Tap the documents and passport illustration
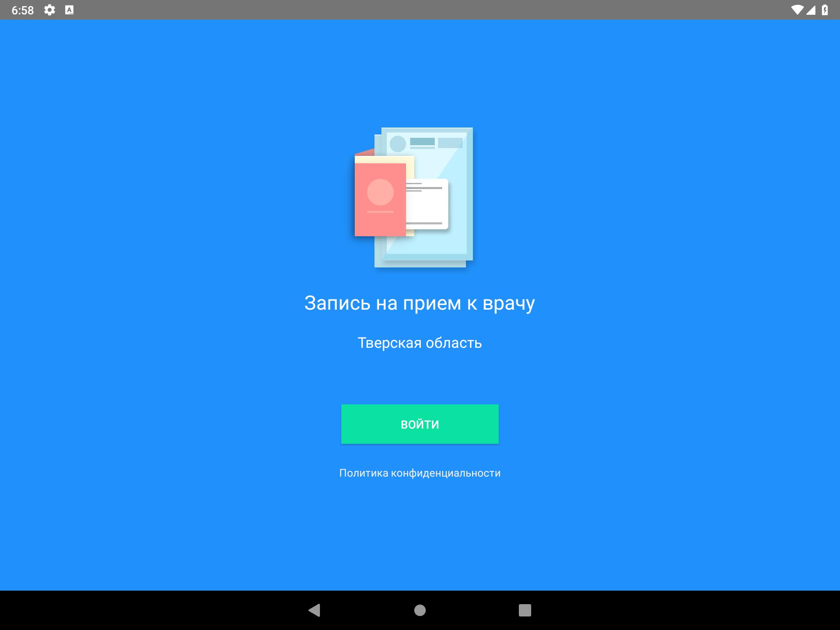Screen dimensions: 840x630 pyautogui.click(x=414, y=198)
